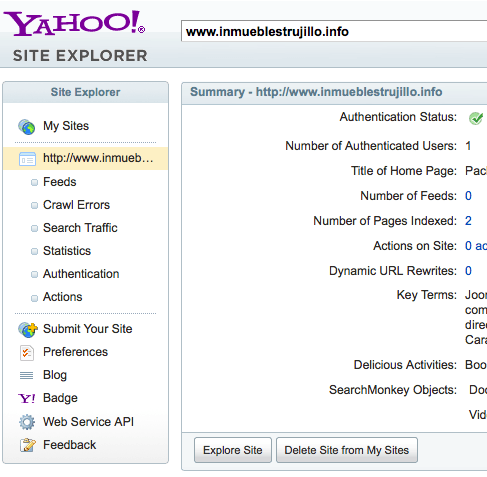Click the bullet icon next to Actions
Image resolution: width=487 pixels, height=477 pixels.
pos(34,298)
